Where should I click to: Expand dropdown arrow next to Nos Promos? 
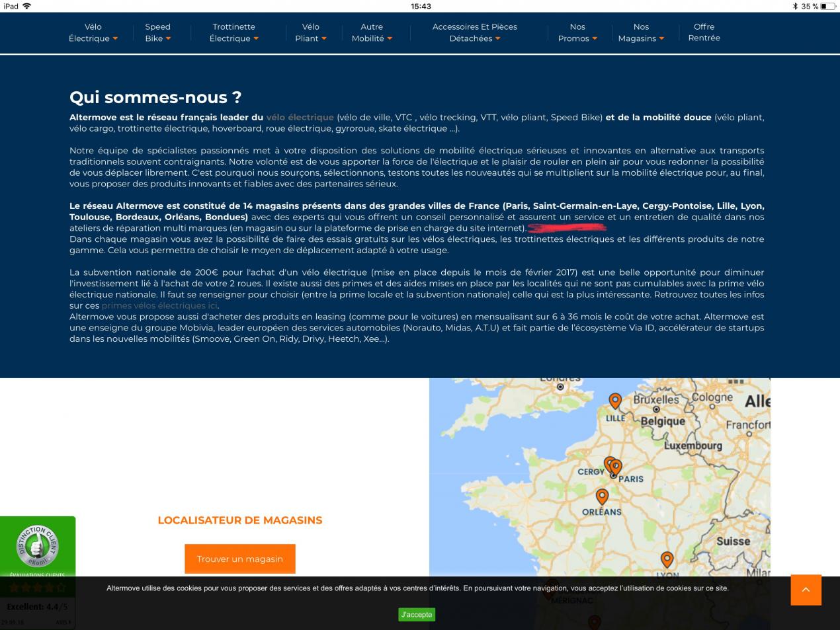(595, 38)
